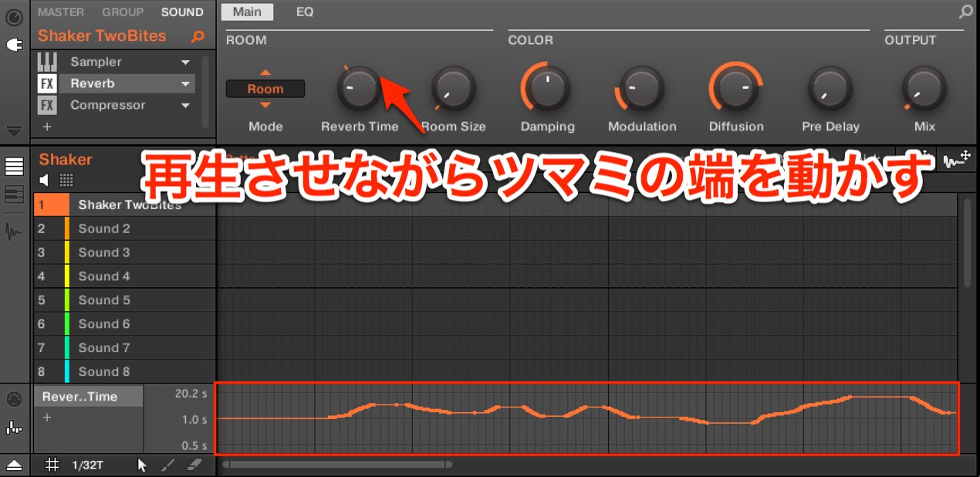The image size is (980, 477).
Task: Open the Room mode selector
Action: [265, 89]
